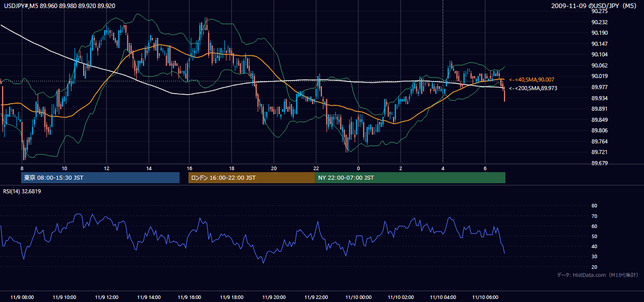
Task: Click the データ: HistData.com source credit
Action: pos(597,275)
